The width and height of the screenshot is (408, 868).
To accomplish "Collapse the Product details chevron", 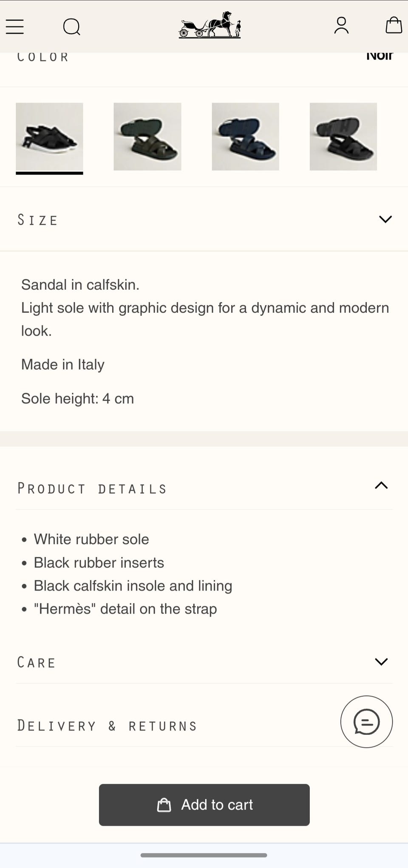I will (x=381, y=485).
